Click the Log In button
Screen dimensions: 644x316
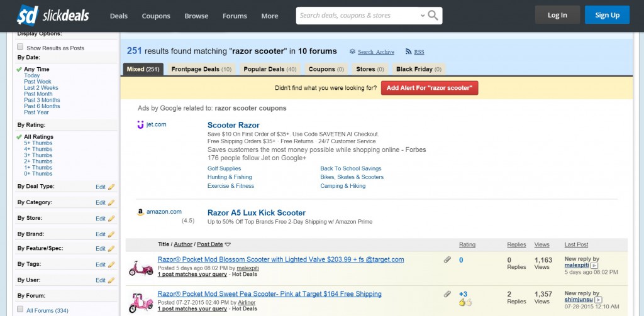coord(557,15)
